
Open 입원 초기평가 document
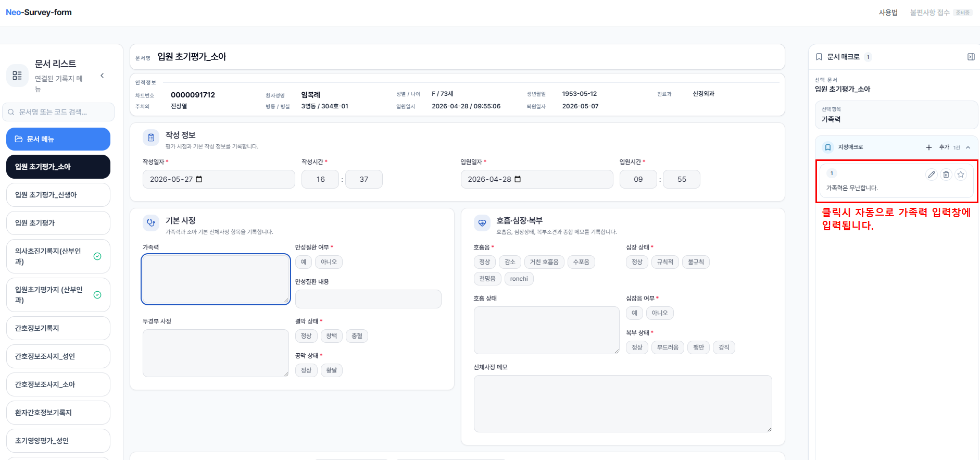click(58, 223)
